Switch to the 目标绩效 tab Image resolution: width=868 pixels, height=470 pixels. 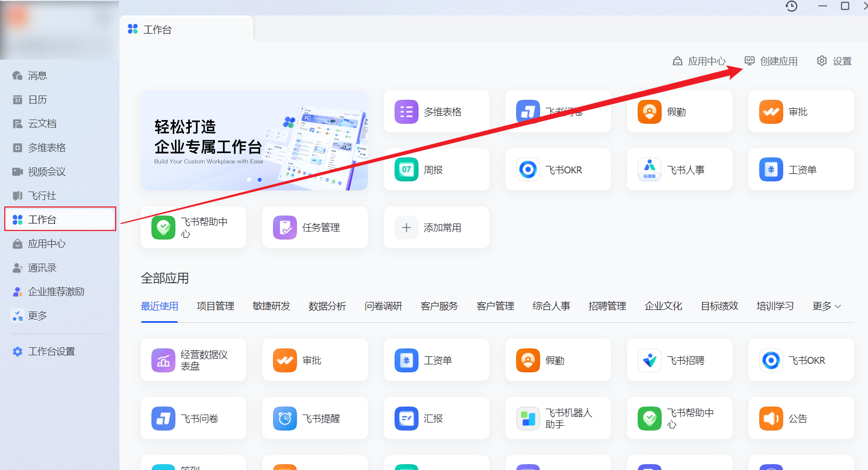point(719,306)
